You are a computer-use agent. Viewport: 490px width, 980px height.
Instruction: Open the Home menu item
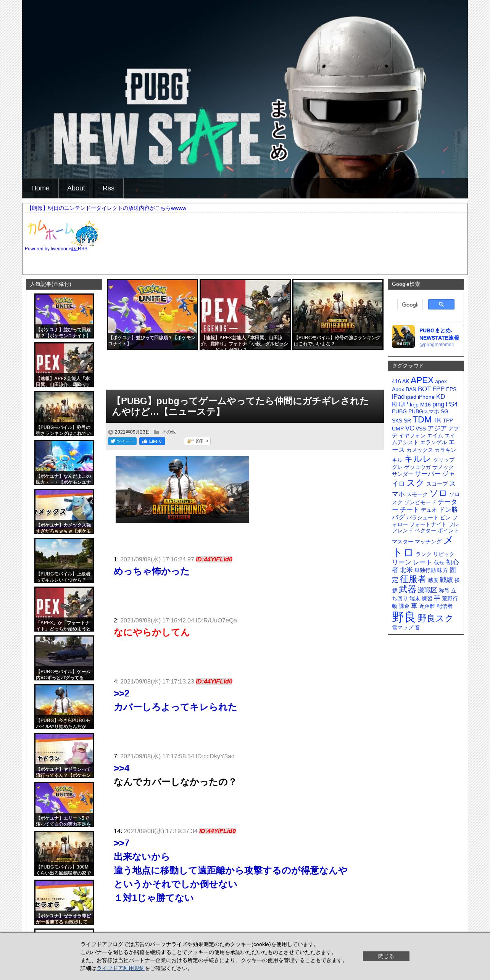click(40, 188)
